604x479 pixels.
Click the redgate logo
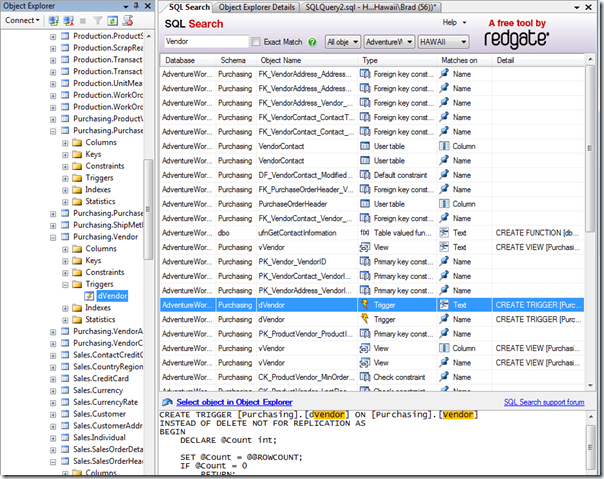pos(518,39)
